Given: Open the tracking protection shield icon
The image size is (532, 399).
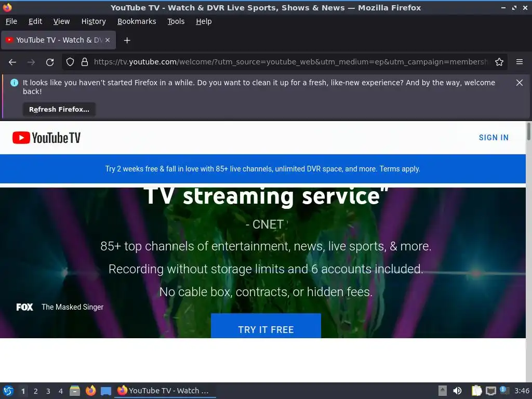Looking at the screenshot, I should click(x=70, y=62).
